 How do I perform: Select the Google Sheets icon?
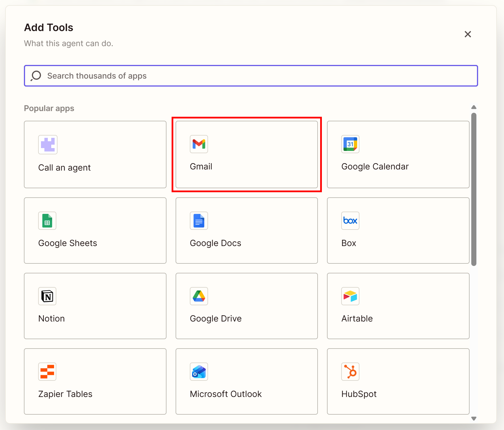(47, 221)
